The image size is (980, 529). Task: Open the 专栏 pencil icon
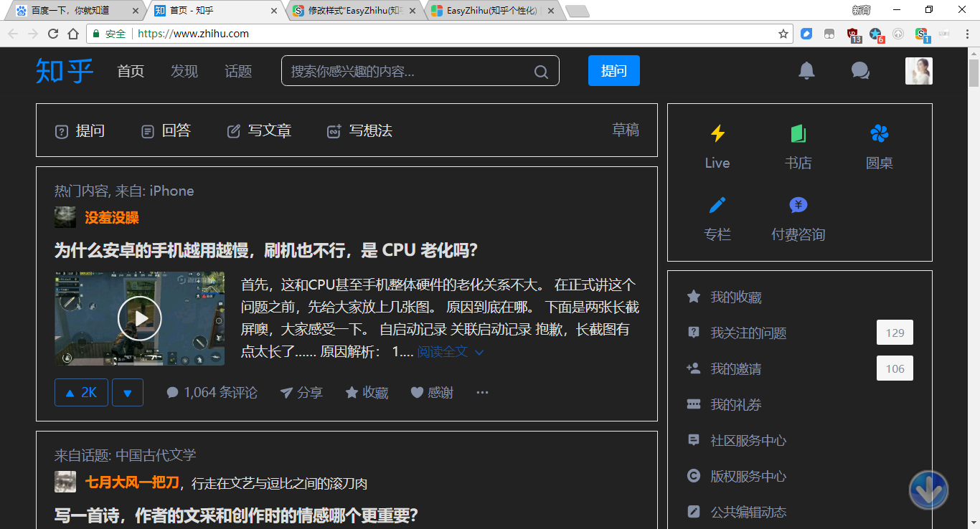717,205
